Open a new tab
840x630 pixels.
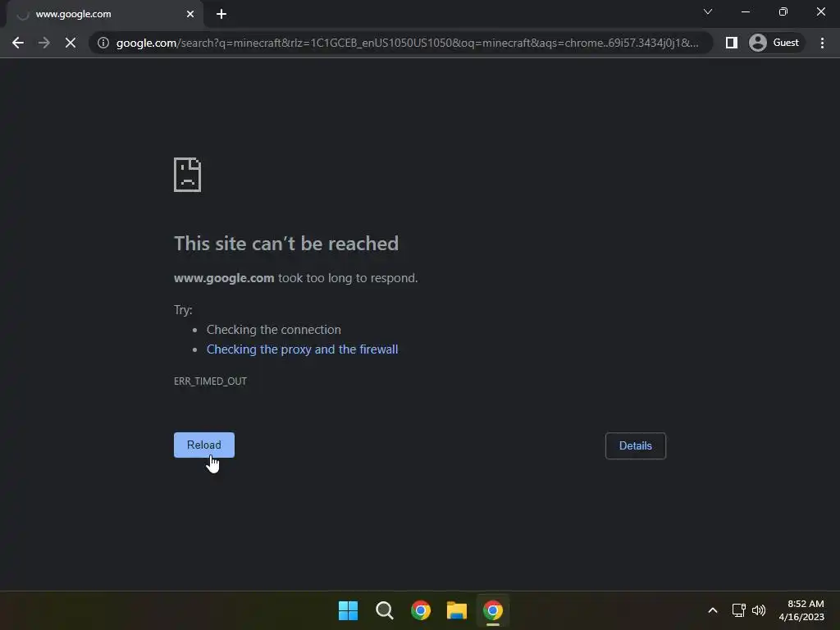click(221, 14)
